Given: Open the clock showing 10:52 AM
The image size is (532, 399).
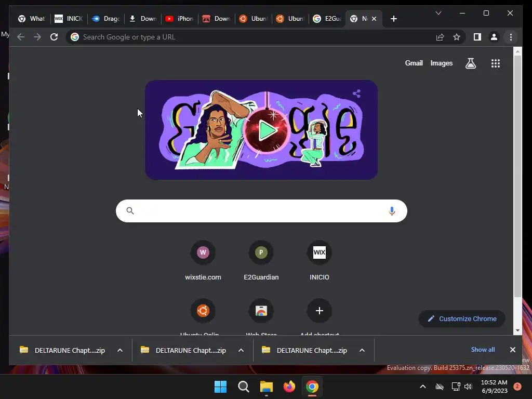Looking at the screenshot, I should coord(495,387).
